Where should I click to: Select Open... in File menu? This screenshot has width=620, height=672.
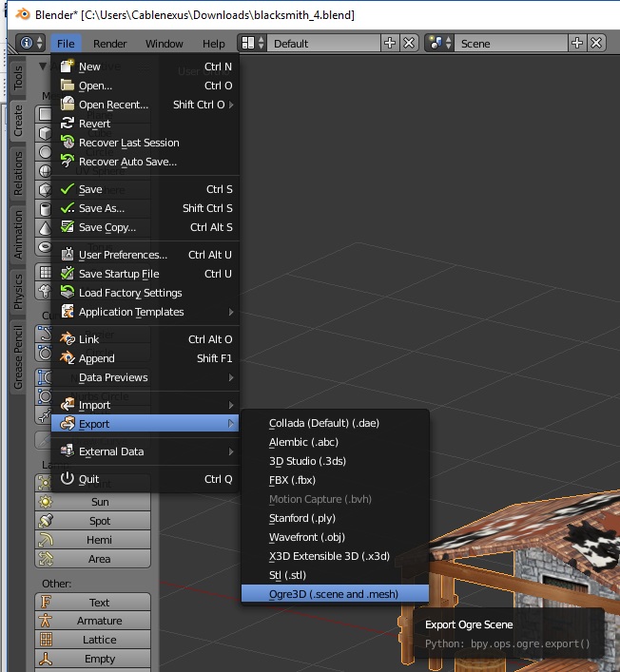click(x=145, y=86)
